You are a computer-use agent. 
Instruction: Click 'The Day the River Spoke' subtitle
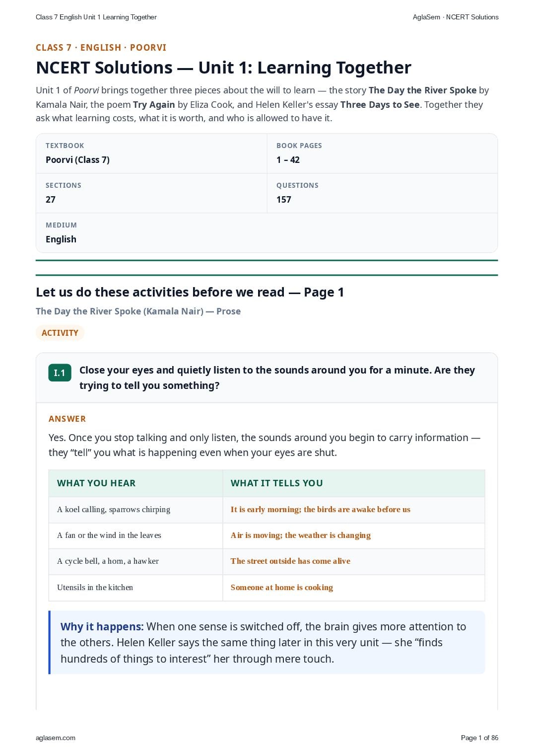pyautogui.click(x=138, y=311)
